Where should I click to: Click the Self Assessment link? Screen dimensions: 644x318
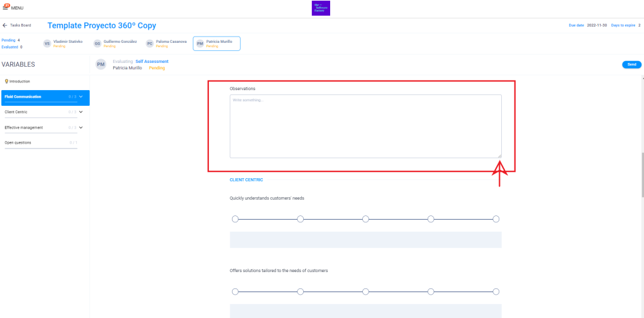pyautogui.click(x=152, y=61)
